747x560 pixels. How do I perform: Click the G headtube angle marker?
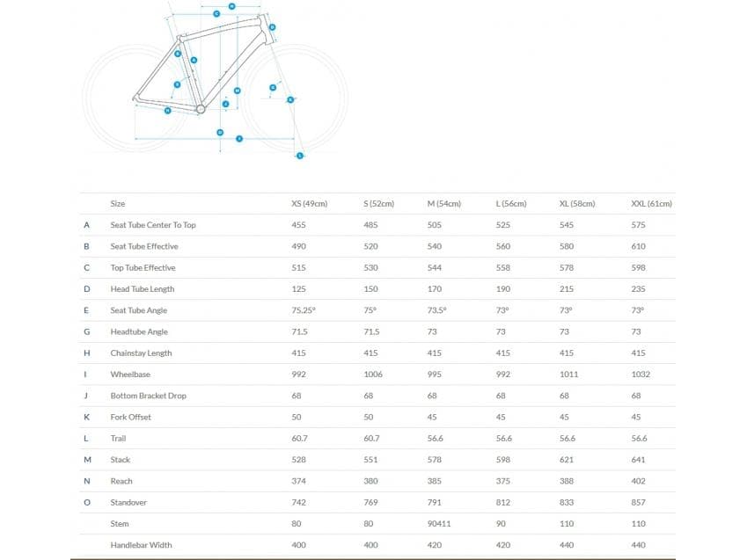point(273,88)
